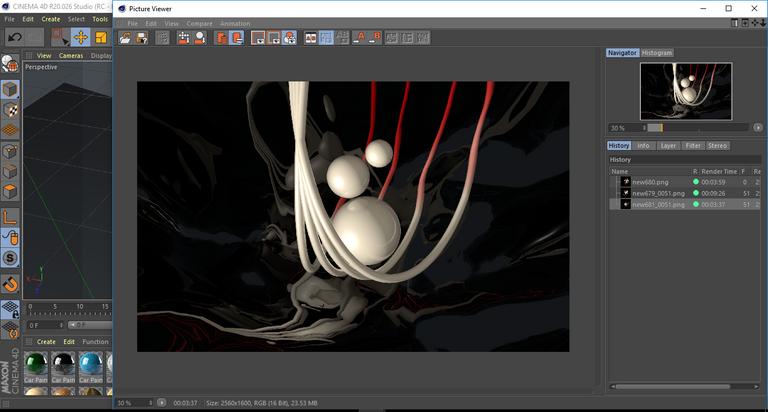768x412 pixels.
Task: Switch to the Histogram tab
Action: click(657, 53)
